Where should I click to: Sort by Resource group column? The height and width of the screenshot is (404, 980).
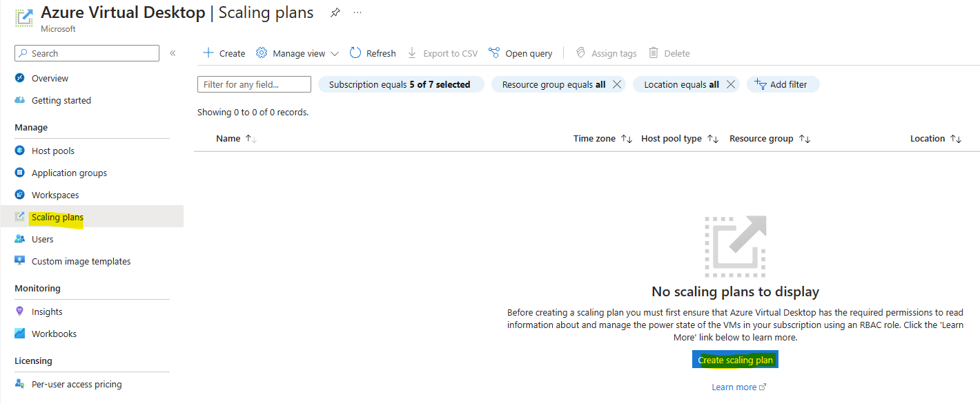770,139
